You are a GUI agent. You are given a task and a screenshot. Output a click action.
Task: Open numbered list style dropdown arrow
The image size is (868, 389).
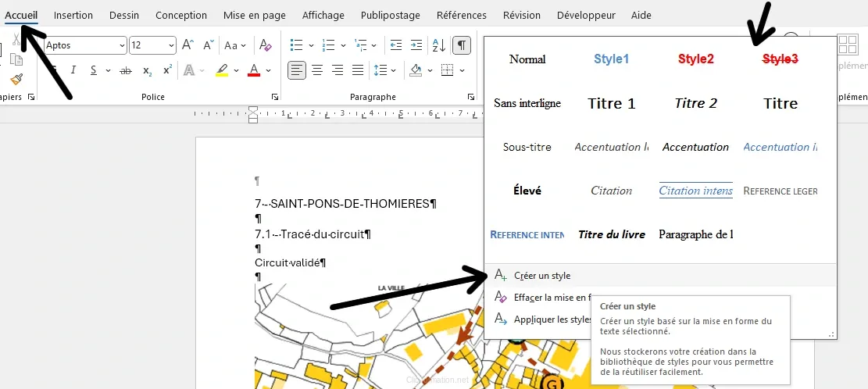343,46
